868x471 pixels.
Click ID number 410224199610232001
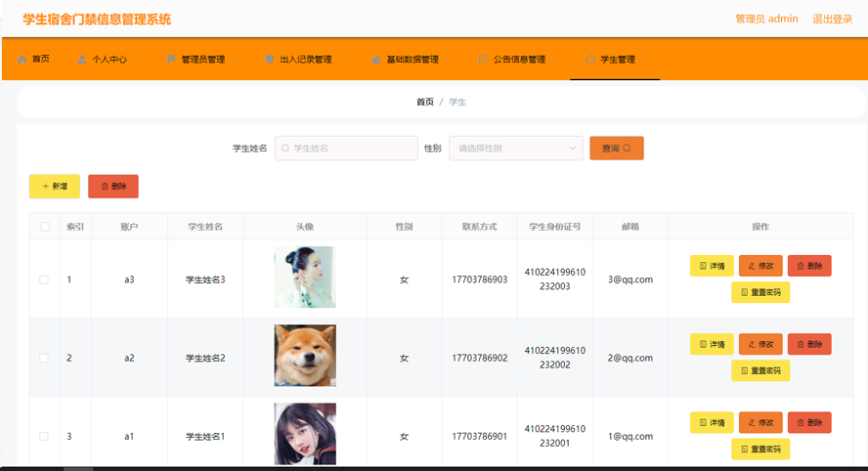[x=555, y=436]
